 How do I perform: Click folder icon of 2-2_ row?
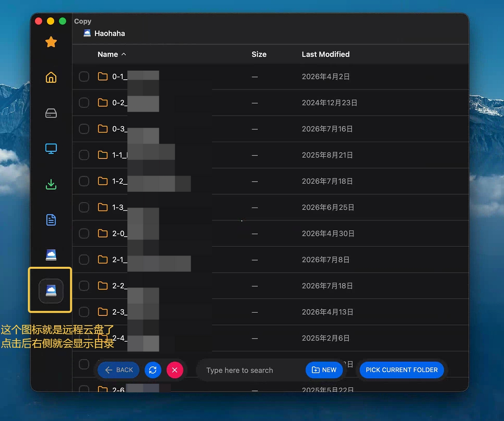click(x=103, y=286)
